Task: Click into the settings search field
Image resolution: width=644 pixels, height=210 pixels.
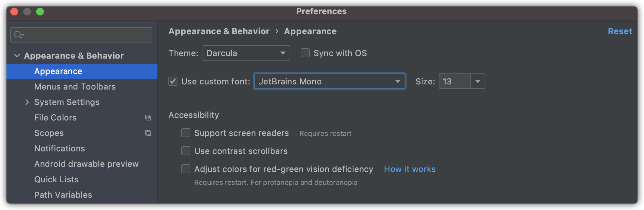Action: tap(87, 35)
